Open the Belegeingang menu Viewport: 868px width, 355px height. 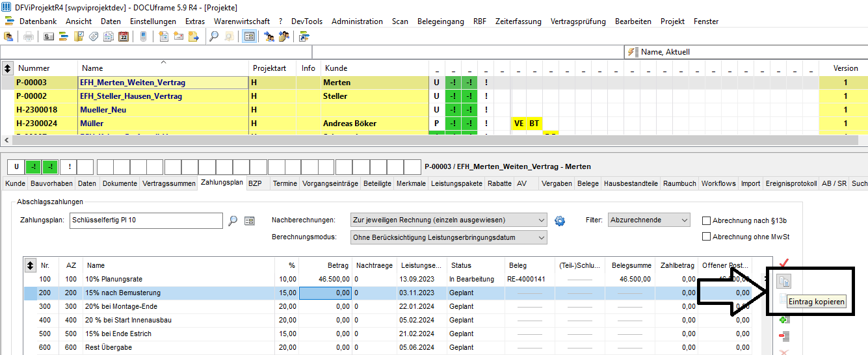tap(441, 21)
